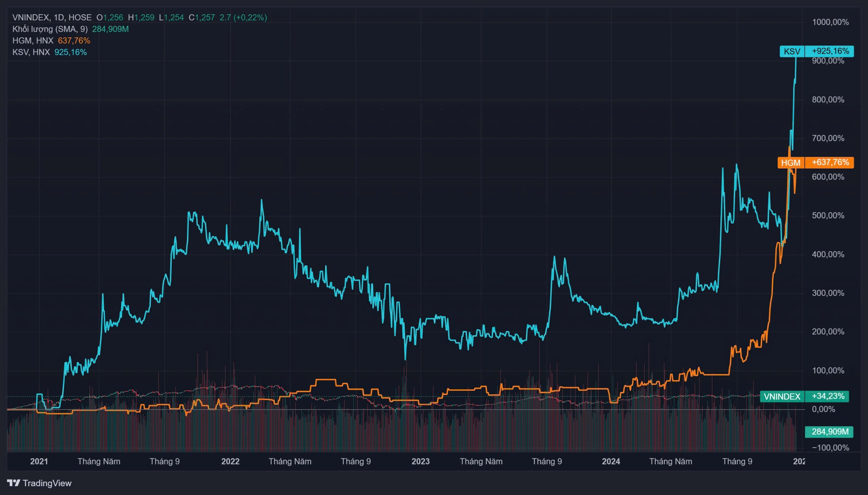This screenshot has width=868, height=495.
Task: Click the 2021 label on time axis
Action: [x=39, y=462]
